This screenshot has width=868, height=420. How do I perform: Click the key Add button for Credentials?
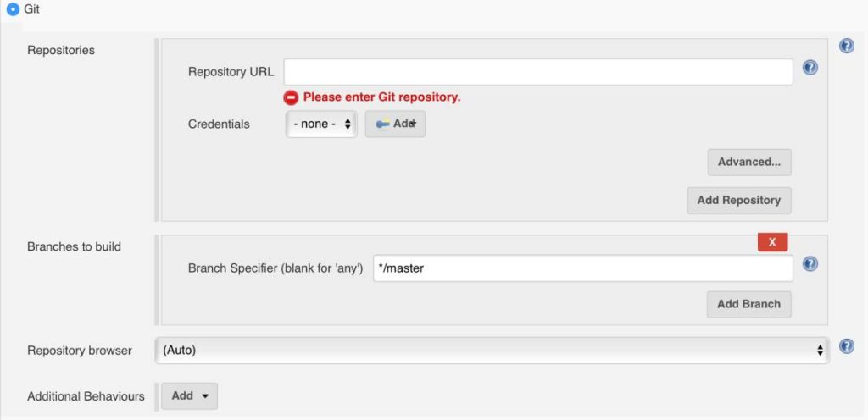pyautogui.click(x=395, y=124)
